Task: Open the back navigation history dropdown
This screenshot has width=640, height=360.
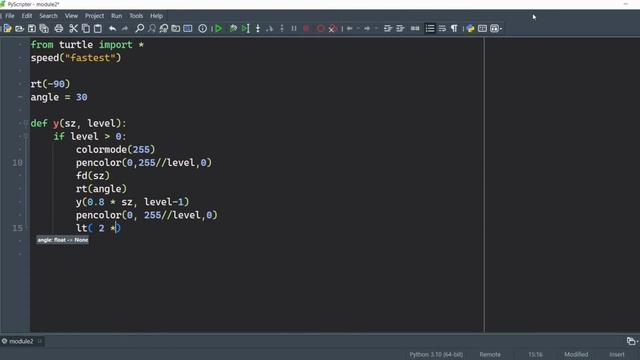Action: (358, 29)
